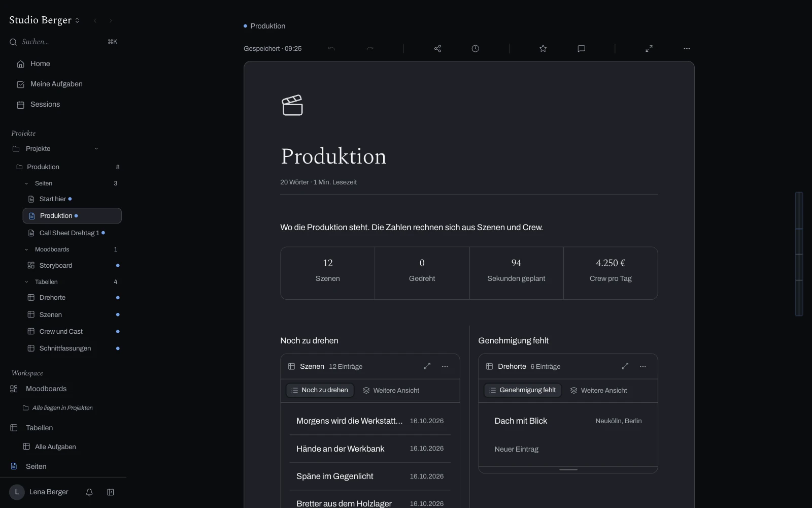
Task: Click the share icon in the toolbar
Action: [x=437, y=49]
